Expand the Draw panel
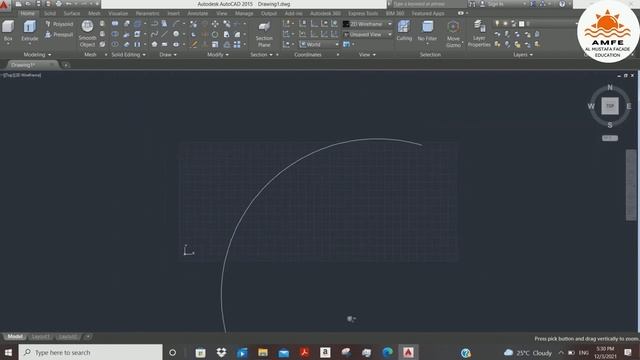640x360 pixels. pos(168,55)
